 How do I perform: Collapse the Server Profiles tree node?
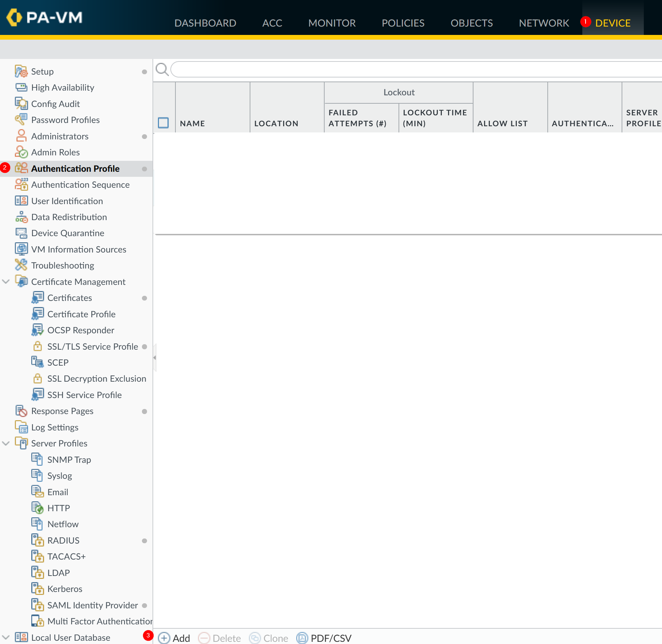pos(6,443)
